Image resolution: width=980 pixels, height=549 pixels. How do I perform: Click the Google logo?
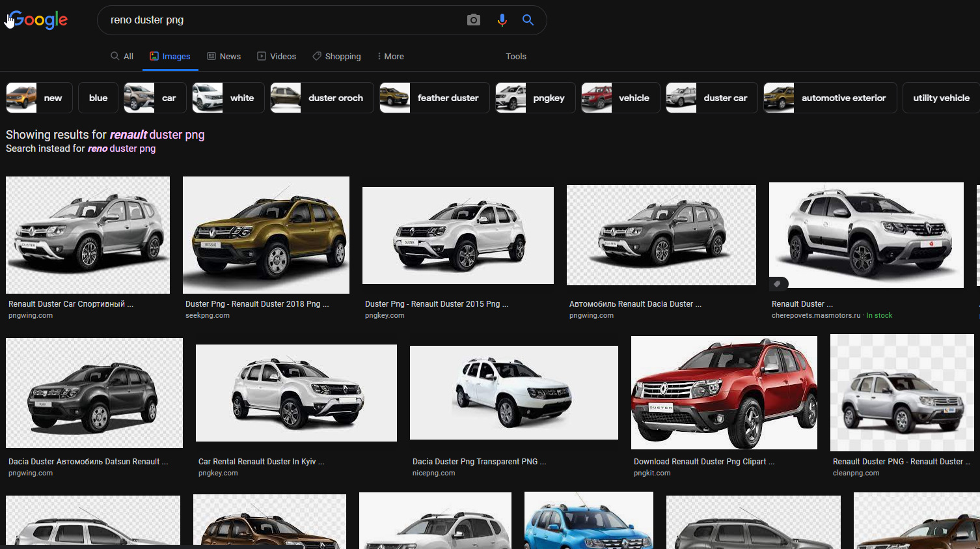[x=39, y=20]
